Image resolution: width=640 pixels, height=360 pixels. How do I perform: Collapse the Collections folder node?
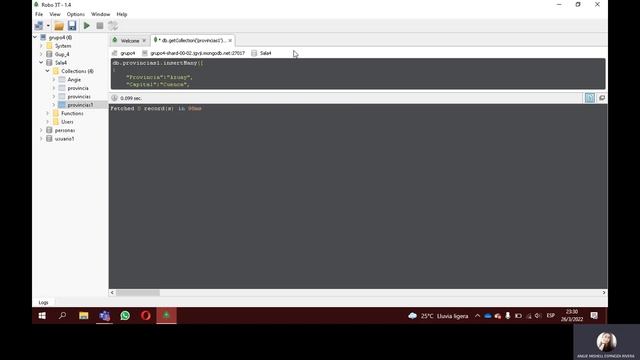[48, 71]
